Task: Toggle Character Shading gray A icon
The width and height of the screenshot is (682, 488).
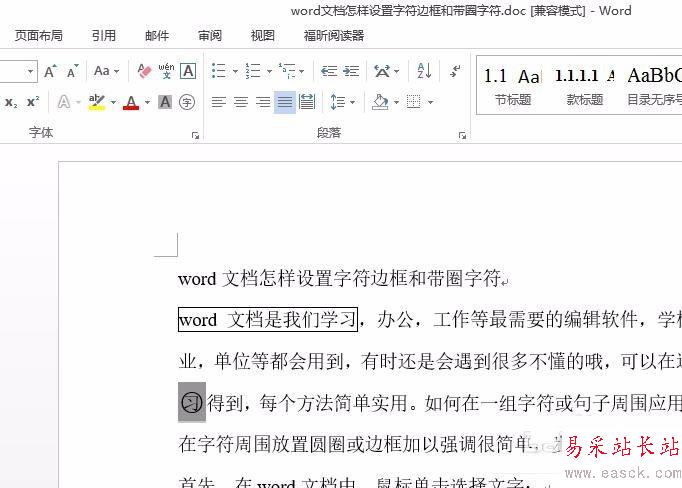Action: pyautogui.click(x=165, y=102)
